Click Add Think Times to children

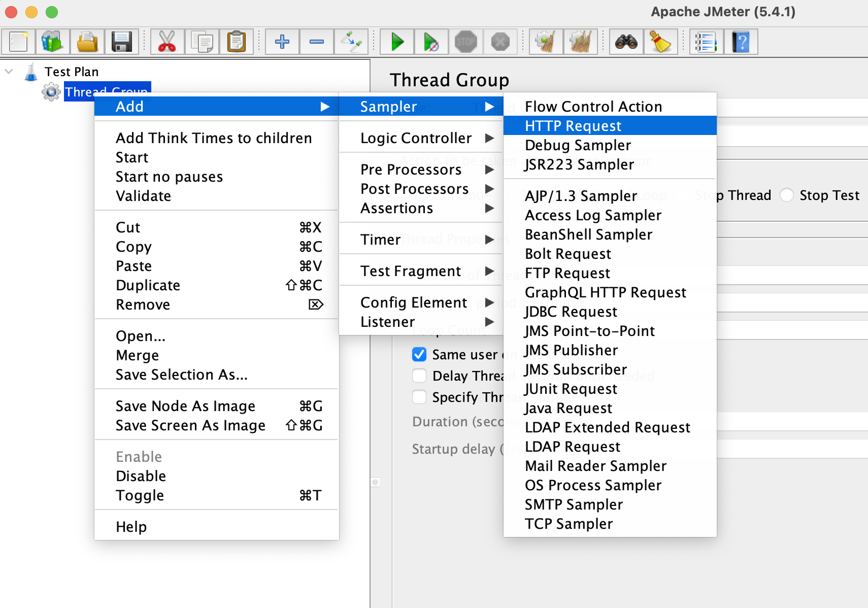pos(217,138)
